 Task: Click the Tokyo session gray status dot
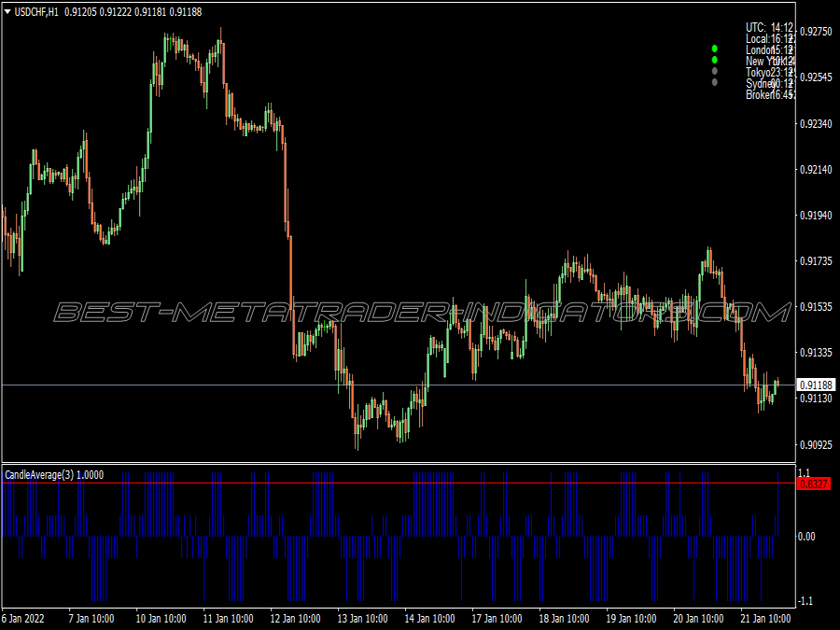tap(714, 71)
